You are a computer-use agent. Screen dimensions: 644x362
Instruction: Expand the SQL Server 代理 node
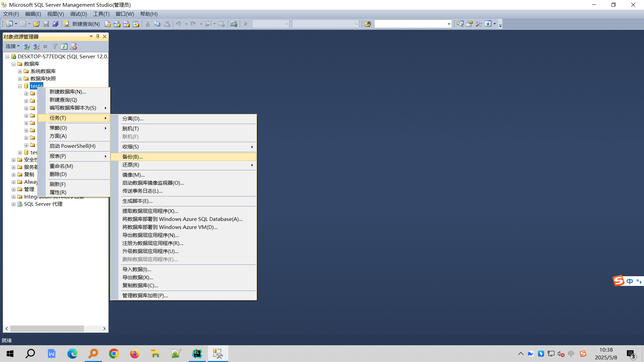(13, 204)
